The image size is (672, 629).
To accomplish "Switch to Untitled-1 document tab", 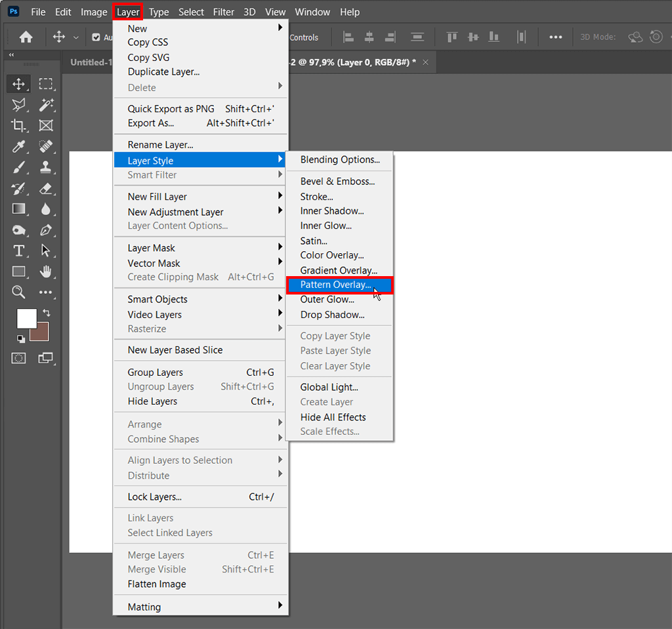I will click(x=91, y=62).
